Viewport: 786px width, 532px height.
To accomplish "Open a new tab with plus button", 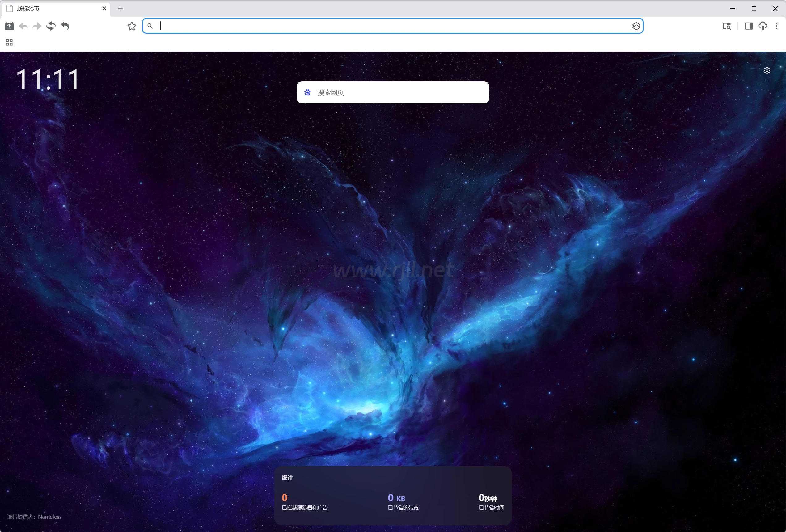I will 120,8.
